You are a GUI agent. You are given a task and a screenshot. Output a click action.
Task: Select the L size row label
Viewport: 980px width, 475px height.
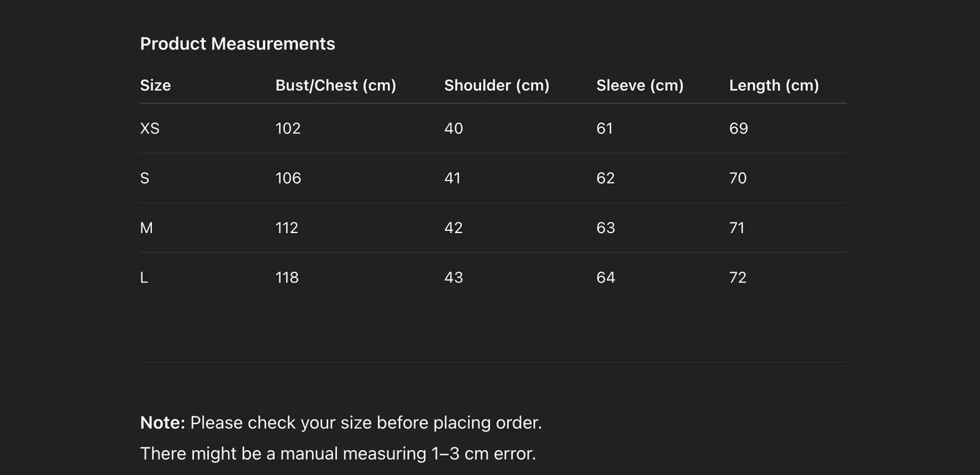tap(144, 278)
